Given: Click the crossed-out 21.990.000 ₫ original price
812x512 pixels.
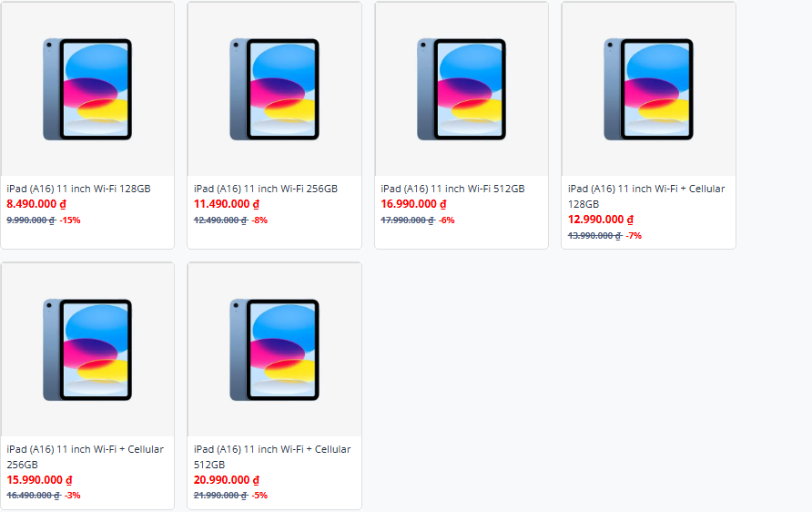Looking at the screenshot, I should 220,496.
